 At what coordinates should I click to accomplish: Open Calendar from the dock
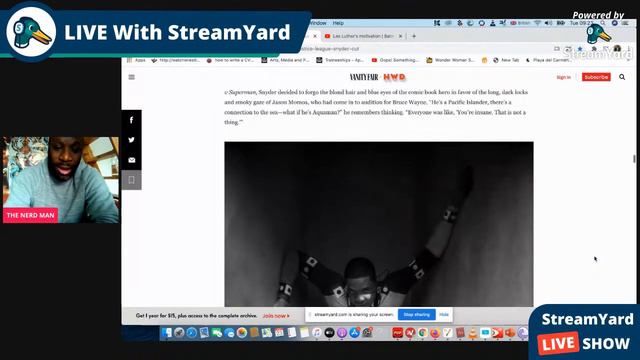pos(279,333)
